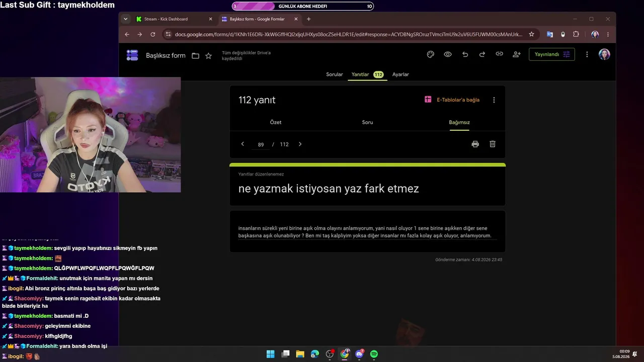Open Spotify from the taskbar
Screen dimensions: 644x362
(374, 354)
